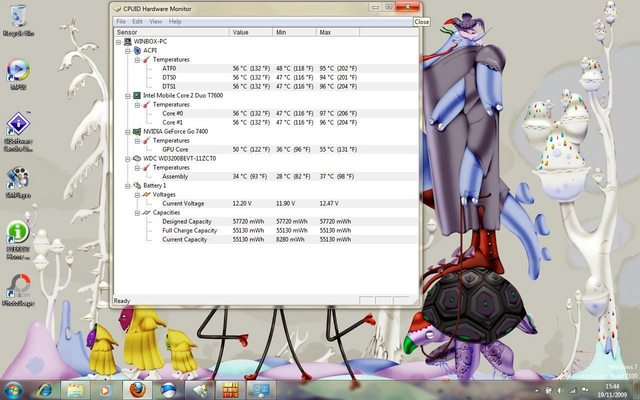This screenshot has height=400, width=640.
Task: Select the DTS1 sensor row label
Action: point(169,87)
